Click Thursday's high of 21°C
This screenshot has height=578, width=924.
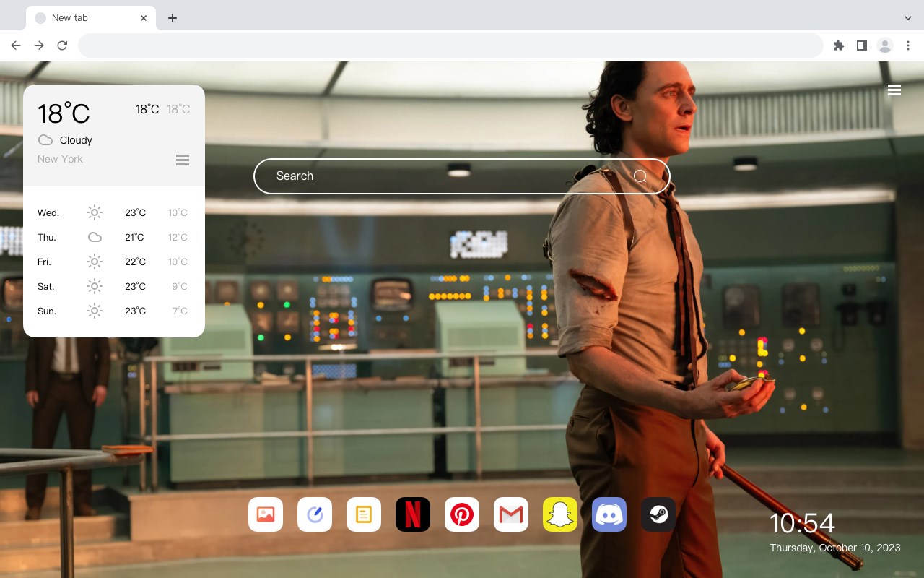tap(135, 237)
